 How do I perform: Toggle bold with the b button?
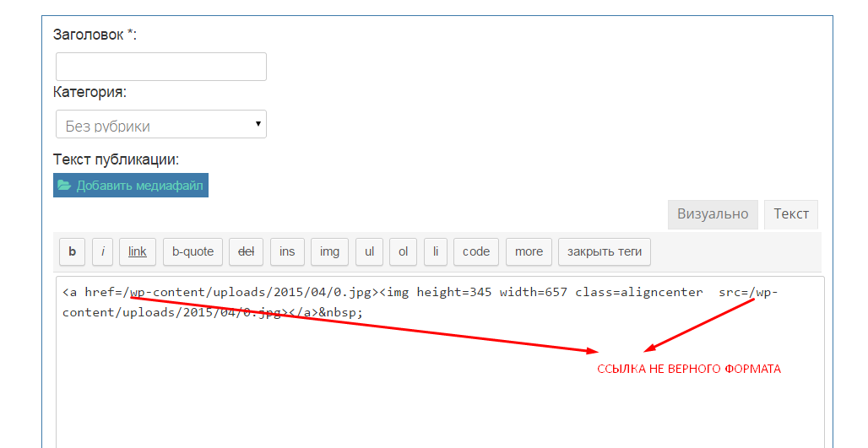pyautogui.click(x=72, y=251)
